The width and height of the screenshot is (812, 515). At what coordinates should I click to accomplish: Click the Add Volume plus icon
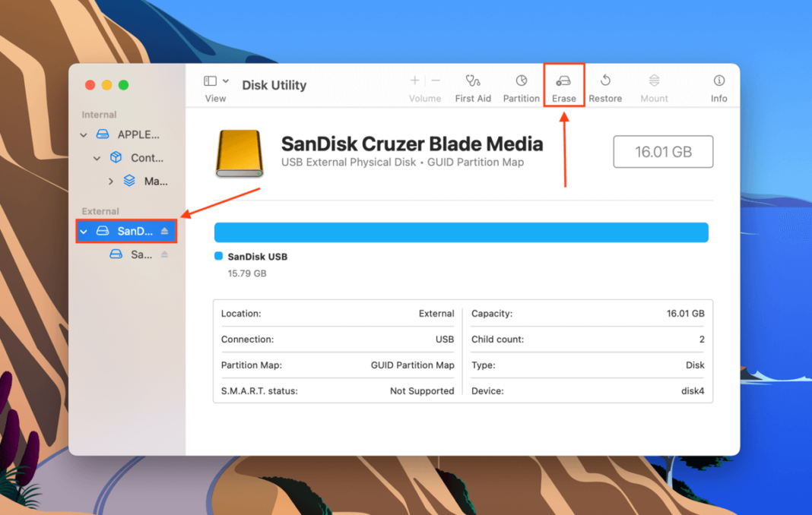coord(414,80)
